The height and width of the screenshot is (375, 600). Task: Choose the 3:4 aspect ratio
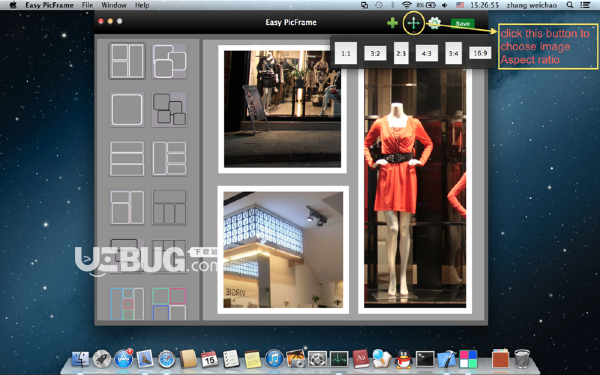point(453,53)
